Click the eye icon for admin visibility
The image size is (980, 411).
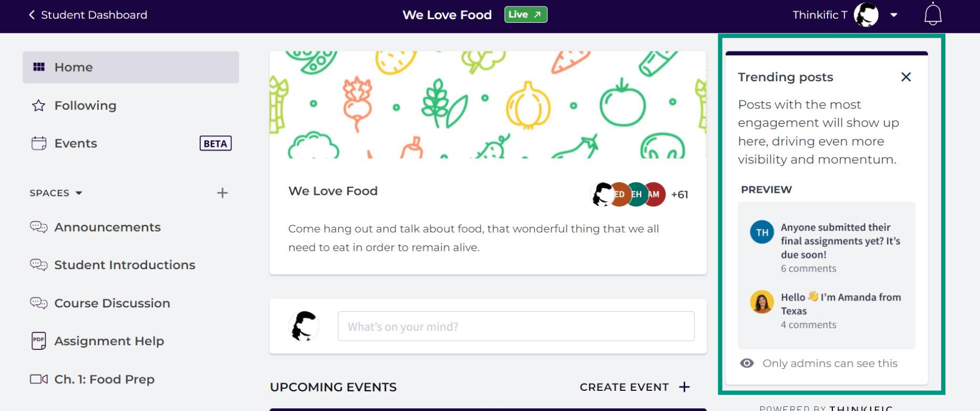747,363
